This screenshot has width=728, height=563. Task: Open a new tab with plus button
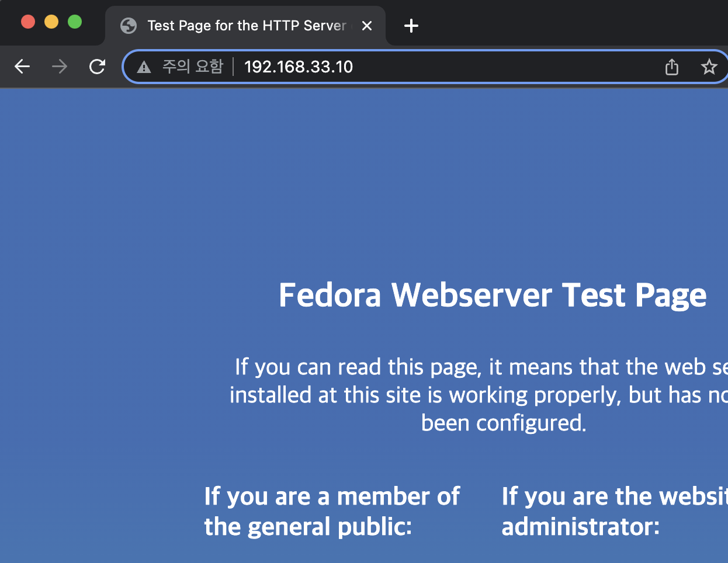[x=411, y=26]
